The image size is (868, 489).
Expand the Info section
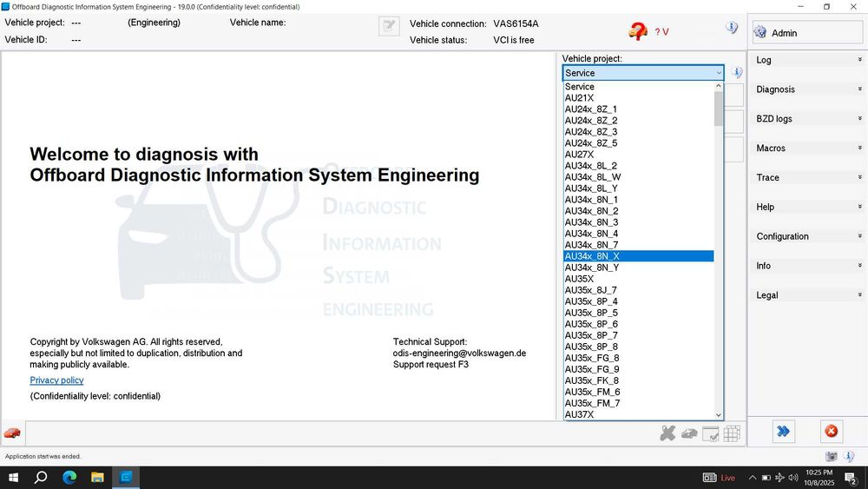tap(807, 265)
